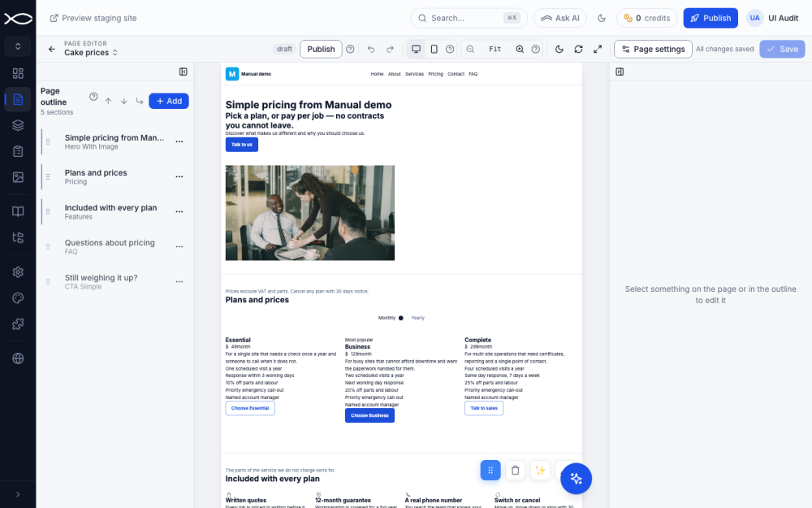Click the fish logo at top left
The image size is (812, 508).
click(18, 19)
